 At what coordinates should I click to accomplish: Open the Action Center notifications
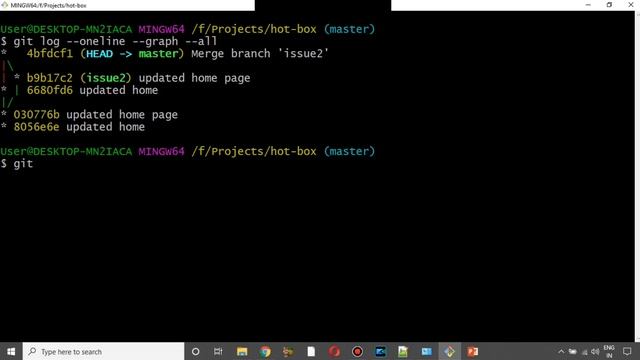coord(627,351)
